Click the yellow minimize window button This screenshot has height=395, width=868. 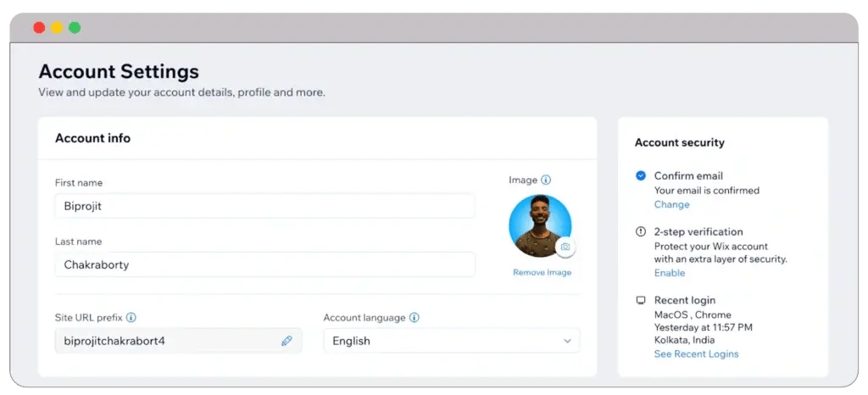[x=57, y=28]
